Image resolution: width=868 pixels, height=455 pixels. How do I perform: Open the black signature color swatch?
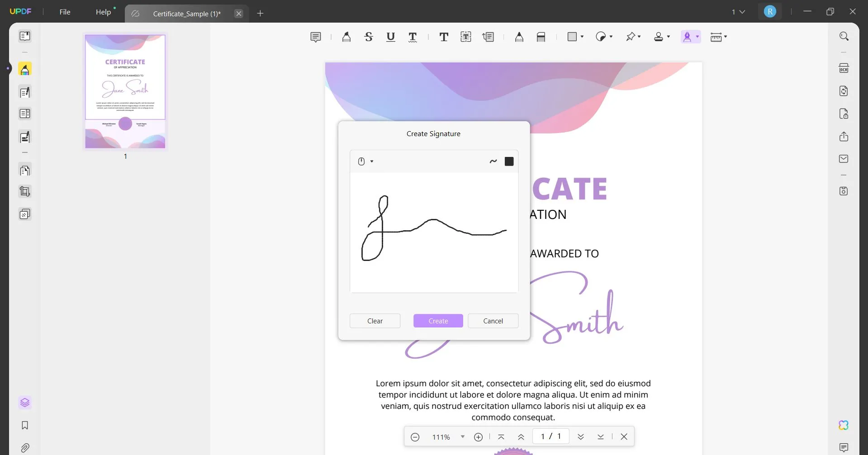click(x=509, y=161)
